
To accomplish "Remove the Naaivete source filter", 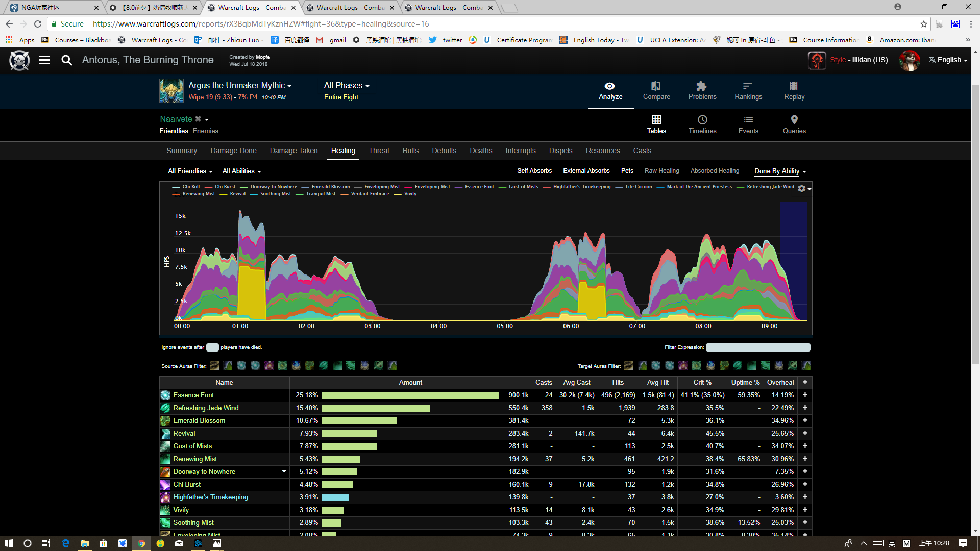I will point(198,119).
